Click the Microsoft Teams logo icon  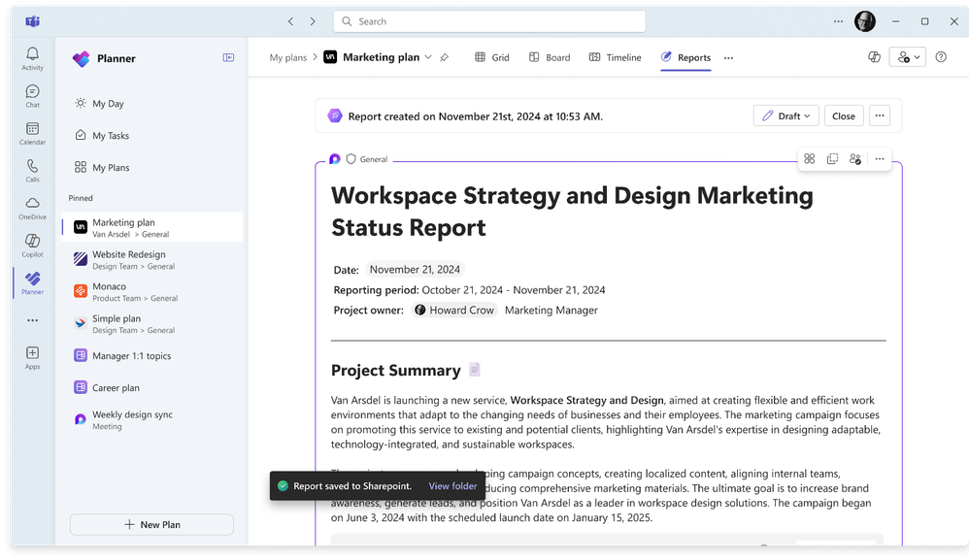[x=33, y=21]
